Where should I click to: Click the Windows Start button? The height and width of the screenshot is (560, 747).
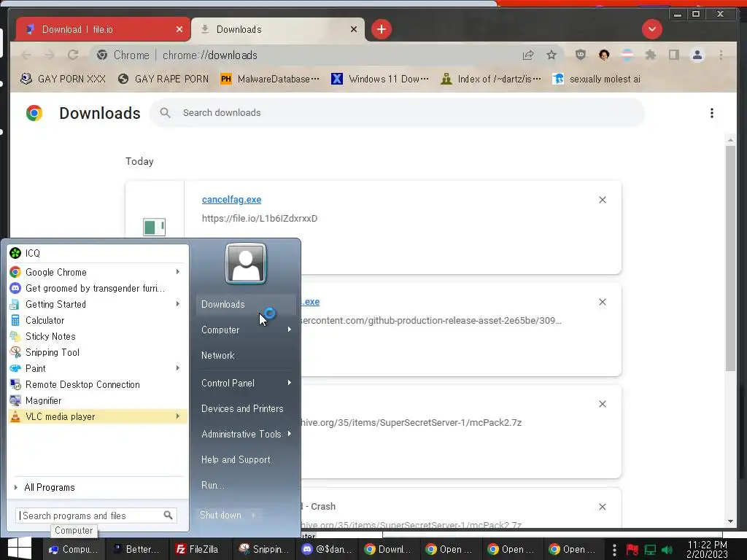(x=20, y=548)
